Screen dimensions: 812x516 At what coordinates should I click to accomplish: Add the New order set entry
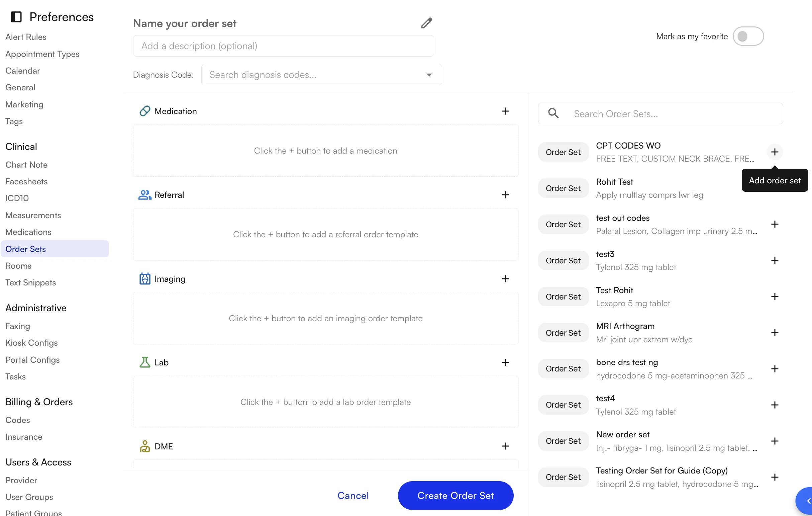pyautogui.click(x=775, y=441)
